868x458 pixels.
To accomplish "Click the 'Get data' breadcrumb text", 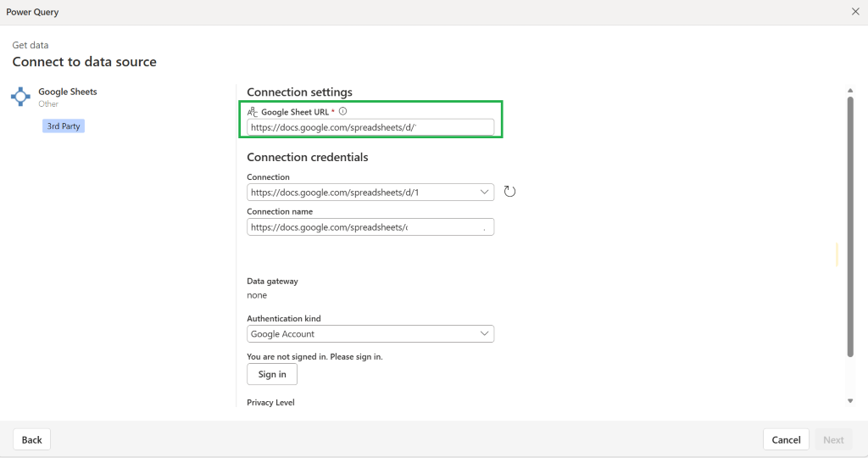I will 31,45.
